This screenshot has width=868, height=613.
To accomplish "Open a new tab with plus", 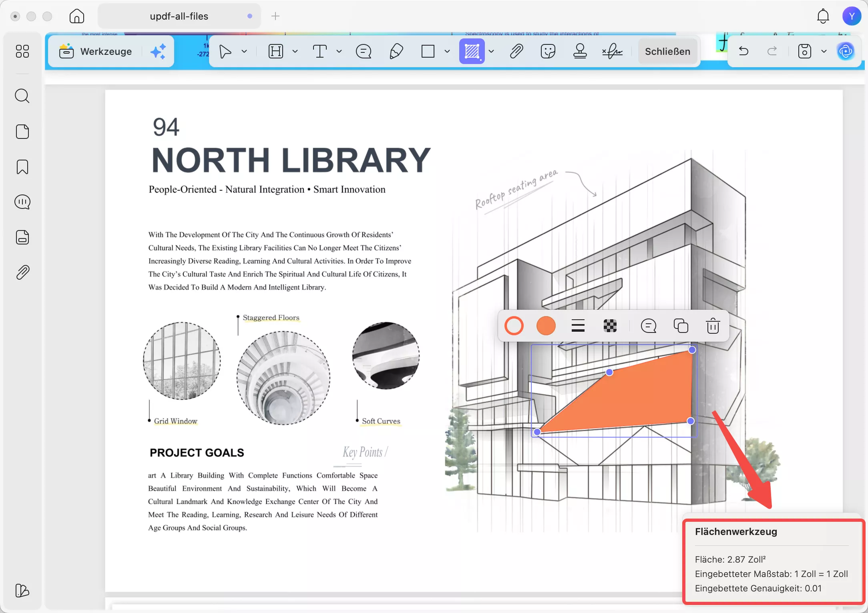I will [x=275, y=16].
